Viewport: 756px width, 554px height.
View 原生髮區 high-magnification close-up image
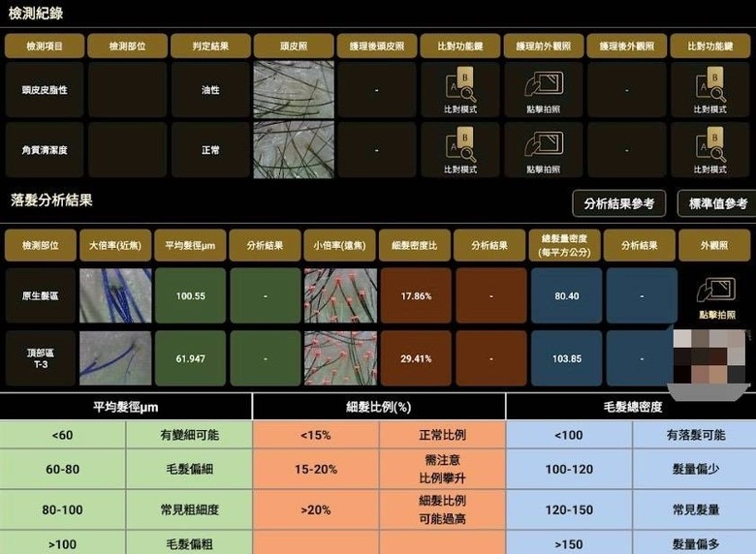pyautogui.click(x=115, y=295)
